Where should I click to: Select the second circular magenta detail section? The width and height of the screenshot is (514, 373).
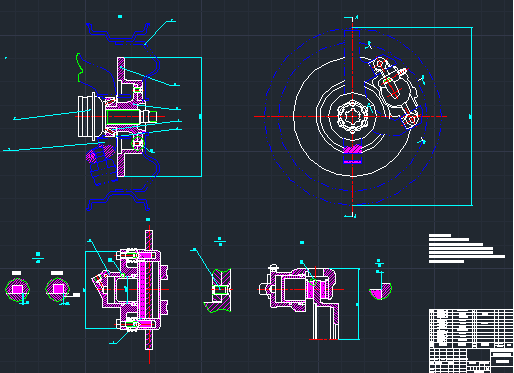click(58, 289)
